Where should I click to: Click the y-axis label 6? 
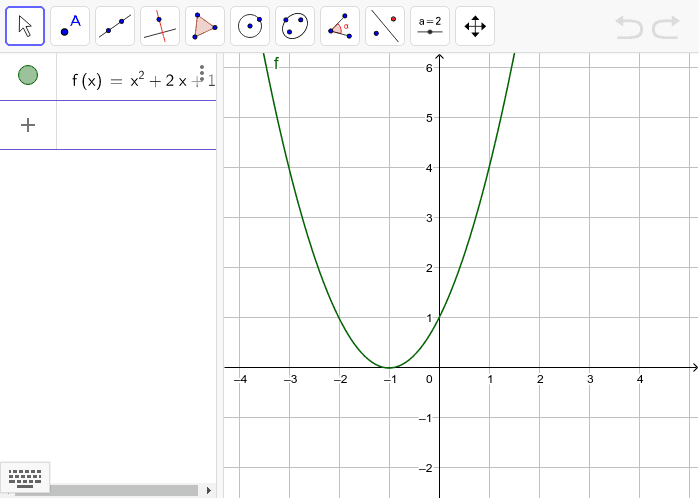click(429, 68)
